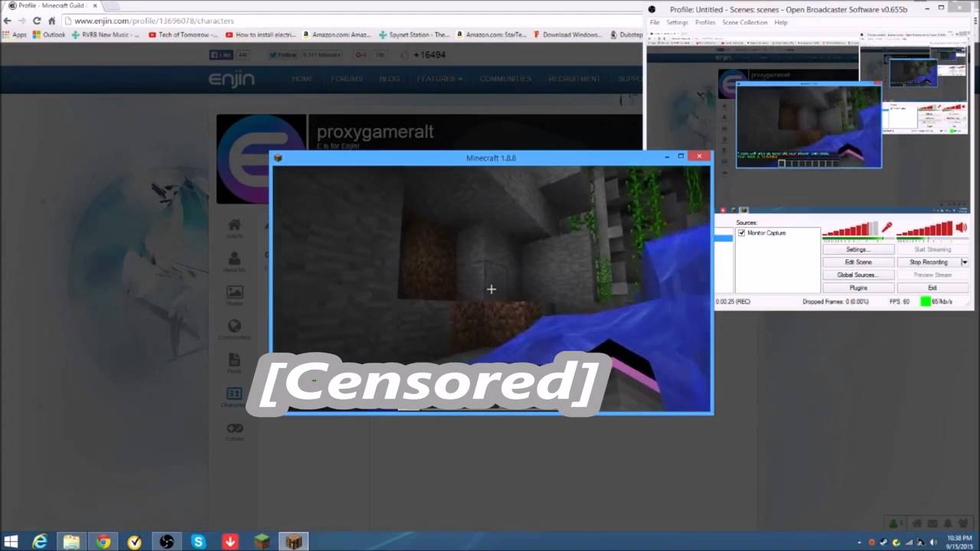Open the Help menu in OBS

[780, 22]
